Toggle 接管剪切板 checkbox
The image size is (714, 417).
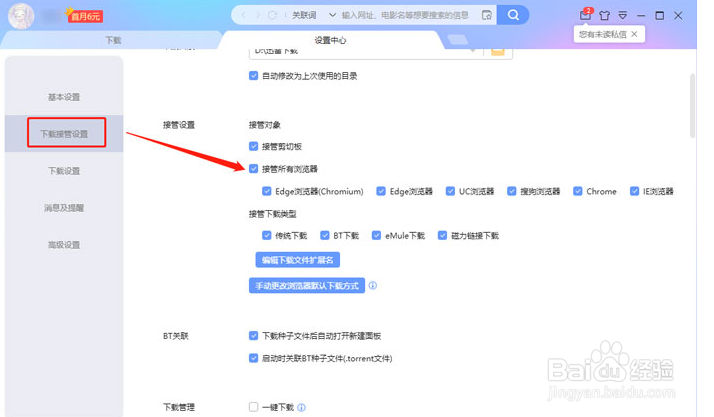point(254,146)
